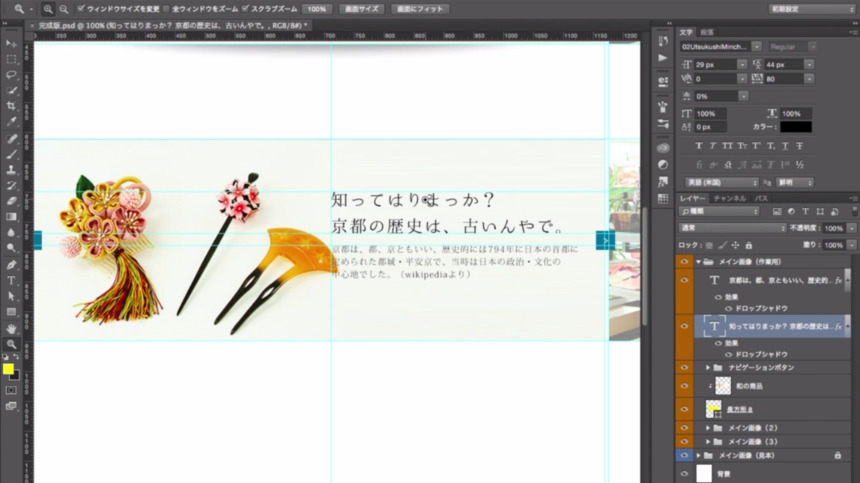Switch to the 'チャンネル' tab
Image resolution: width=860 pixels, height=483 pixels.
click(x=730, y=198)
